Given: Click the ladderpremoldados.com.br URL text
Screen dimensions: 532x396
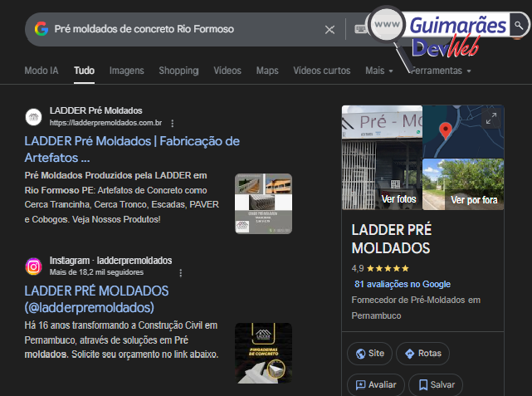Looking at the screenshot, I should pos(105,123).
